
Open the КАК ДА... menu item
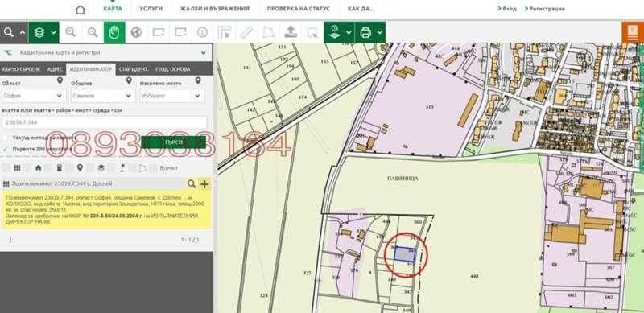360,9
